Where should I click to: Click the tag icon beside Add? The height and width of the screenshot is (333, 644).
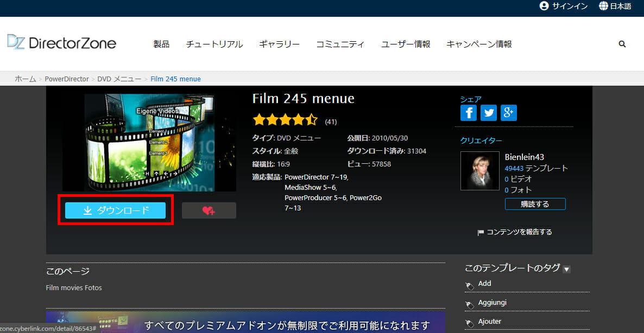coord(470,285)
